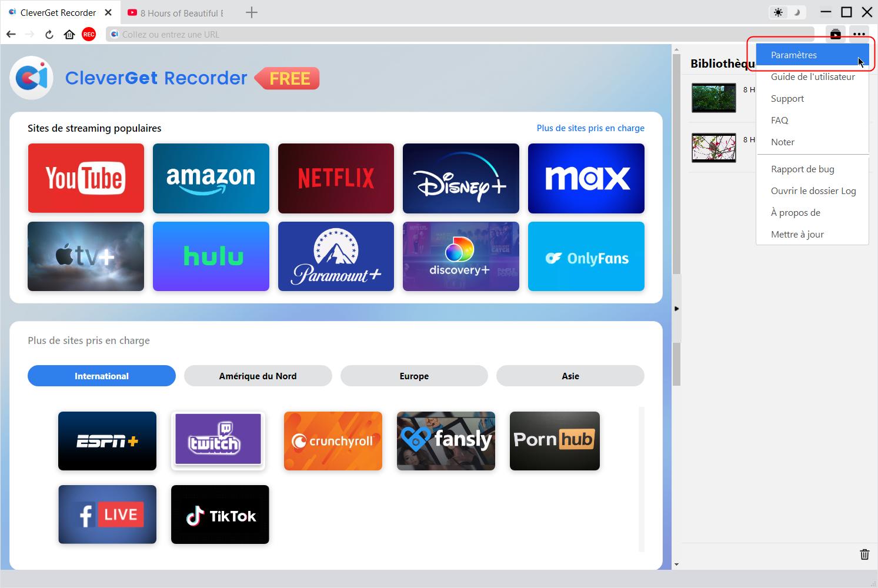The image size is (878, 588).
Task: Delete recordings with the trash icon
Action: [x=864, y=554]
